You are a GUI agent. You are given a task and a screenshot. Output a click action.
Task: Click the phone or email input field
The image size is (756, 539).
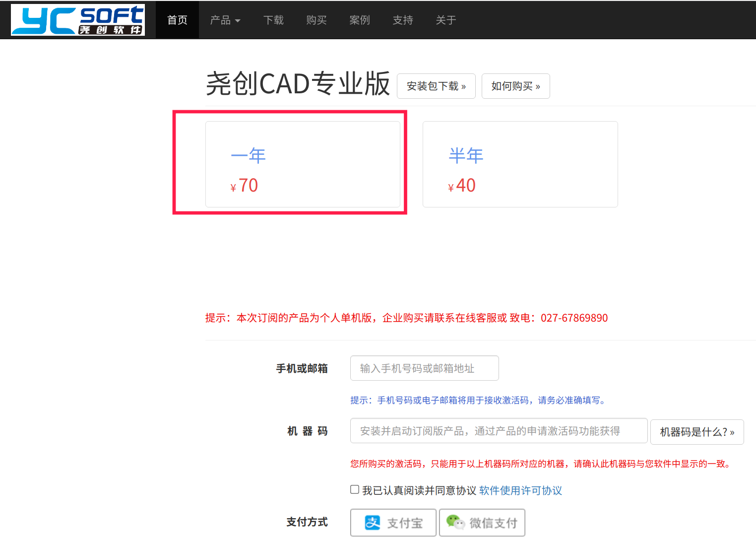click(424, 368)
